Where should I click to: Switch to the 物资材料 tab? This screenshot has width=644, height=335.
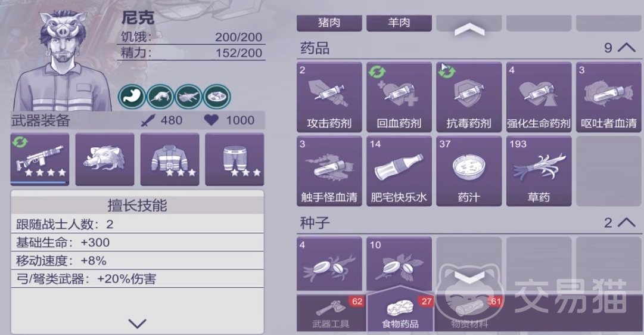tap(469, 313)
